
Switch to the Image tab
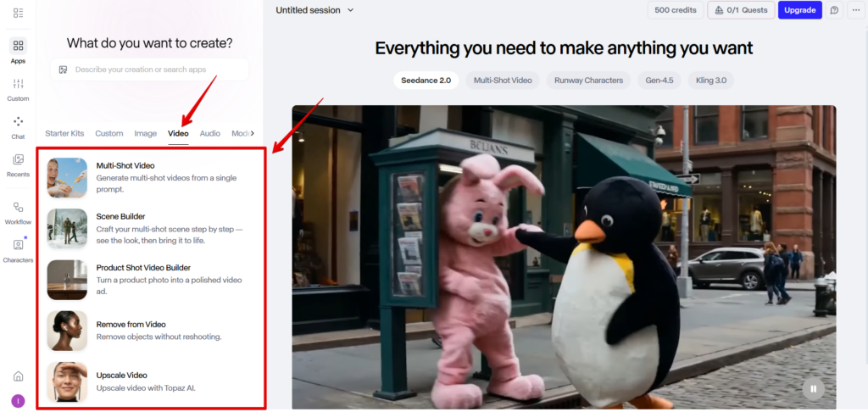tap(146, 133)
